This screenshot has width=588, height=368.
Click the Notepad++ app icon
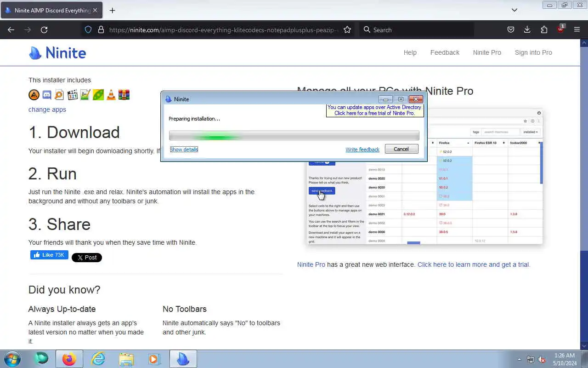pyautogui.click(x=85, y=95)
